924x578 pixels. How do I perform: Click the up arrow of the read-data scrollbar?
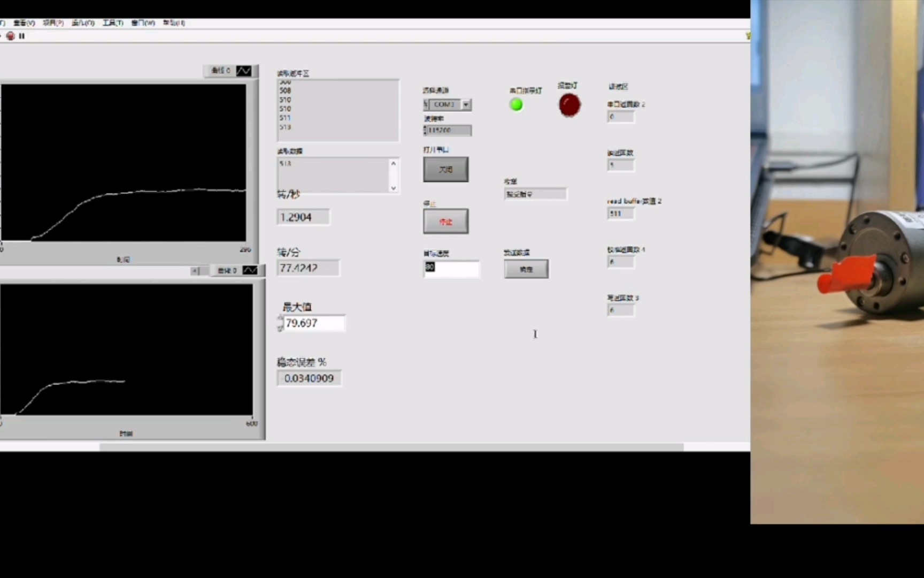393,163
